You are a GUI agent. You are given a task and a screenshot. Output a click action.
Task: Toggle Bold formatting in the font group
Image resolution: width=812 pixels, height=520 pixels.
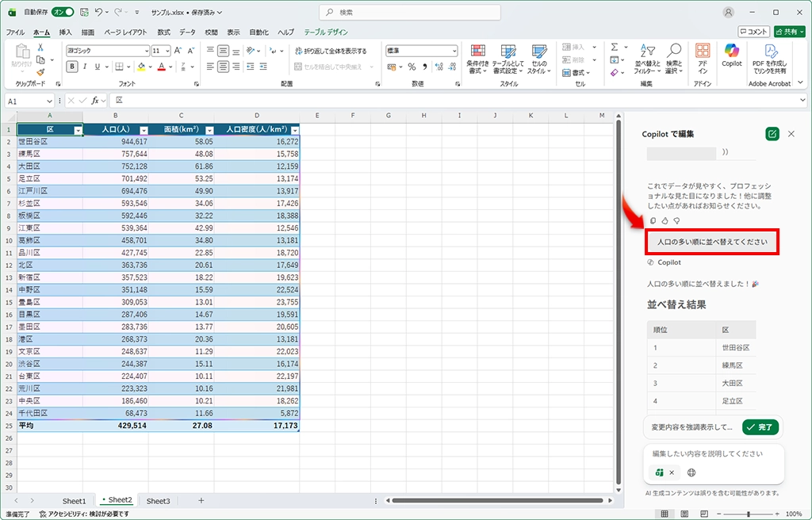pos(72,67)
